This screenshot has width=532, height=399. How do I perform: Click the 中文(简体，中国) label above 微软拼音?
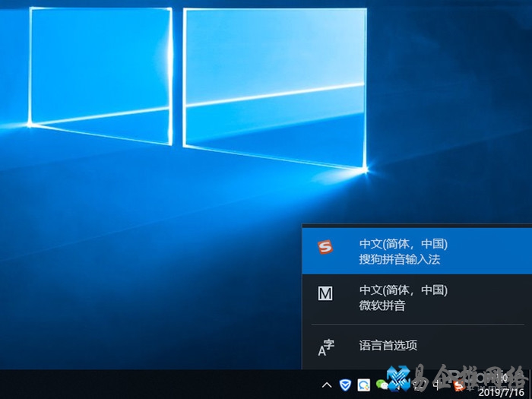point(403,290)
